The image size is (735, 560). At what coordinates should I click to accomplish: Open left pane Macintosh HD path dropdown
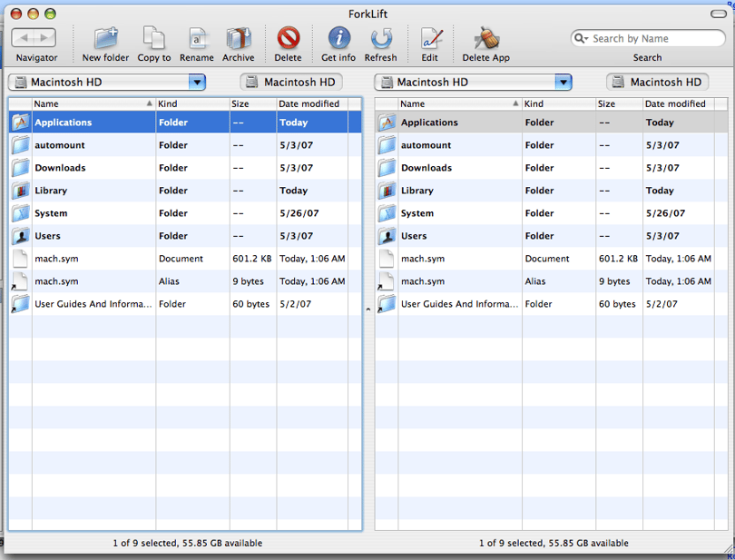click(x=197, y=83)
